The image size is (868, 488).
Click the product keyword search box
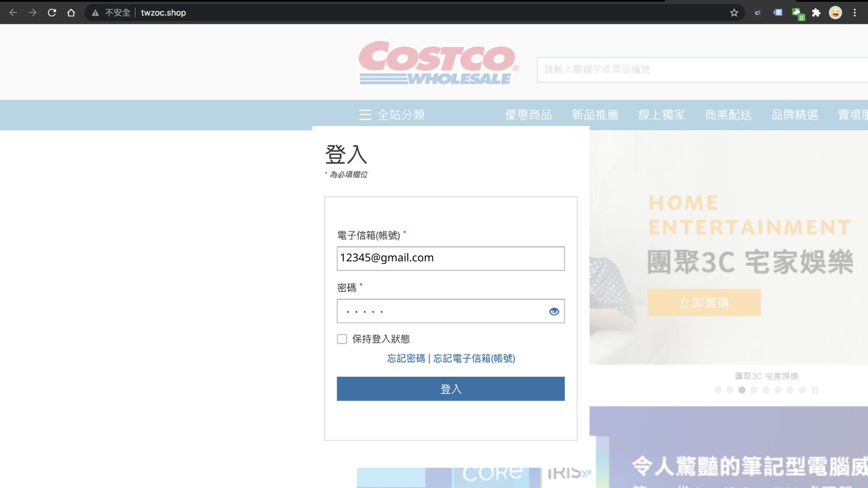pos(703,69)
